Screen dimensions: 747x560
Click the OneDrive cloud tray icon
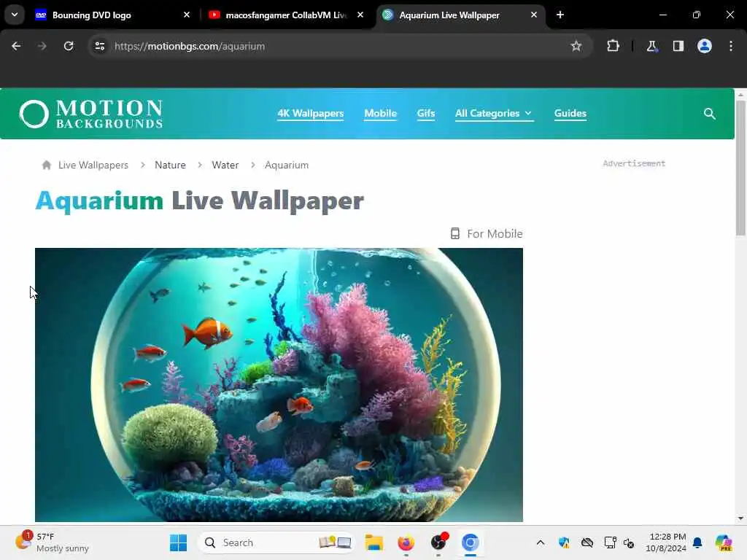(x=587, y=542)
